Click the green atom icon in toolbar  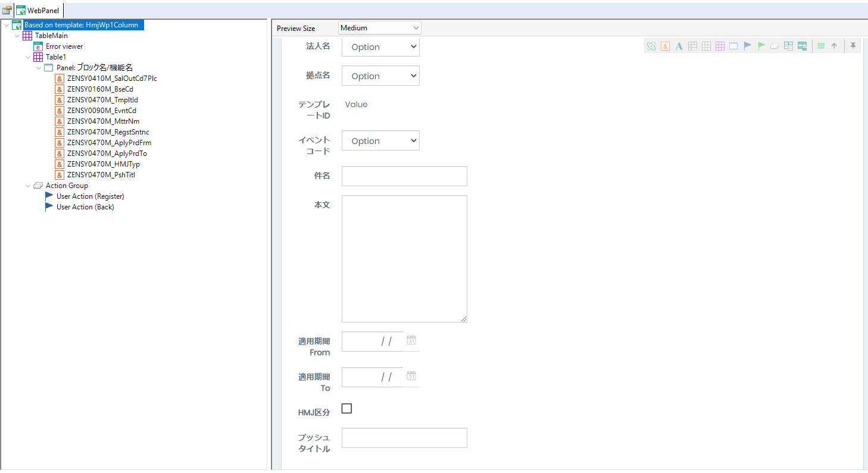click(x=651, y=46)
